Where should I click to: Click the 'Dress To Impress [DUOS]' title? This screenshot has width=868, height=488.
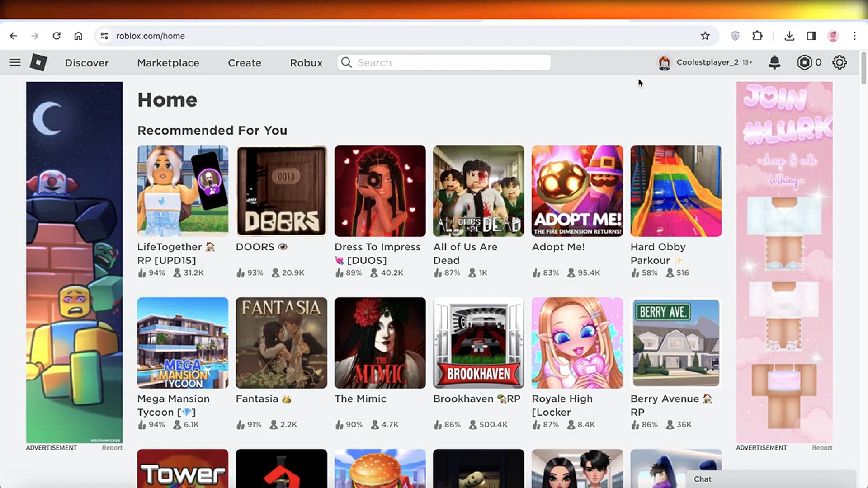tap(377, 253)
